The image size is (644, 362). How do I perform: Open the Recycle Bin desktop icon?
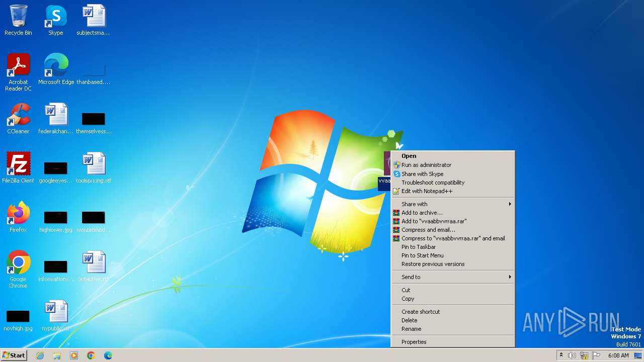18,20
